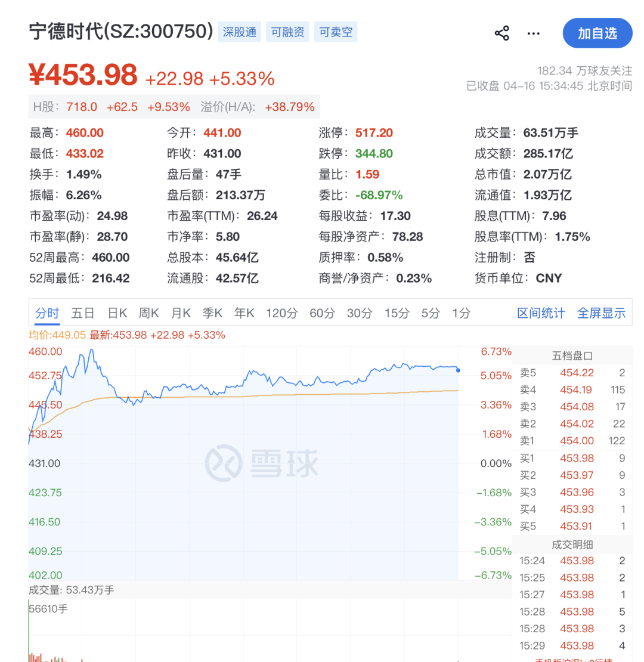Open the 区间统计 view
The image size is (644, 662).
[541, 313]
